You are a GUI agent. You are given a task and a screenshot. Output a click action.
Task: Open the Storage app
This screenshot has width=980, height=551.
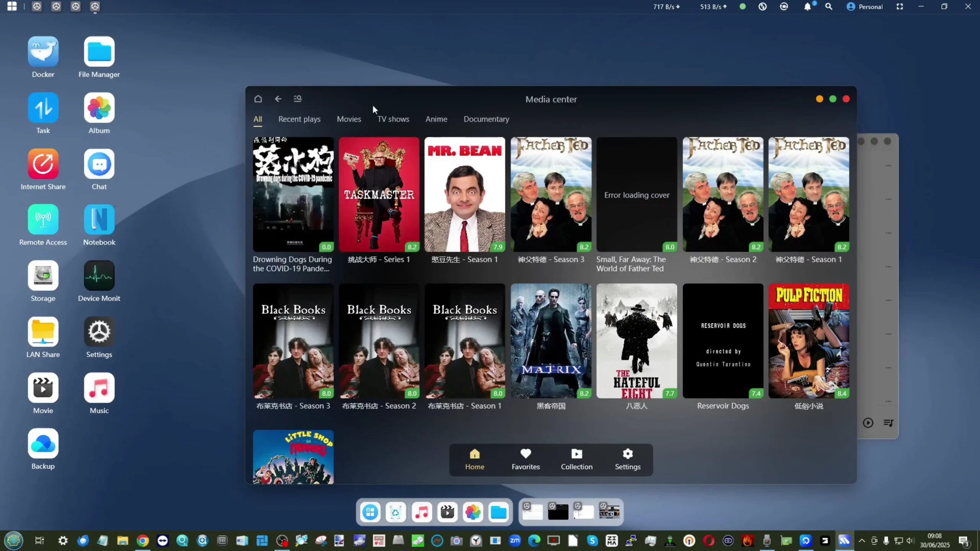[x=43, y=275]
